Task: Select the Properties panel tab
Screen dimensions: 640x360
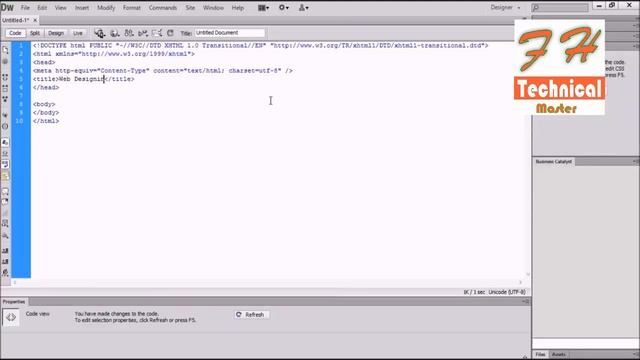Action: [14, 302]
